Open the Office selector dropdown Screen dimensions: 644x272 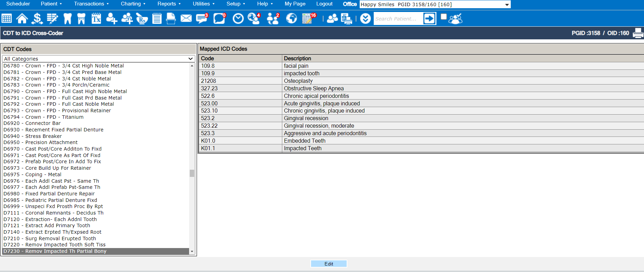click(x=435, y=4)
